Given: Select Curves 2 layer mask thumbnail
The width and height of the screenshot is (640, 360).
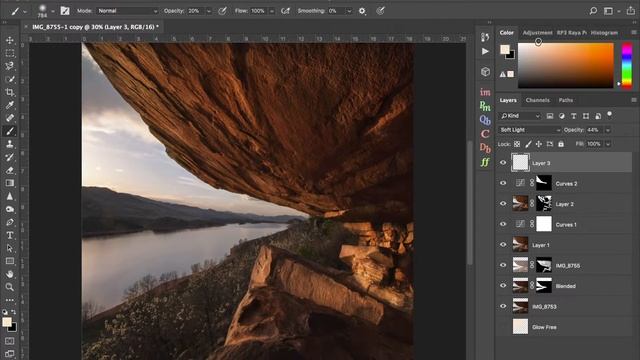Looking at the screenshot, I should [544, 183].
